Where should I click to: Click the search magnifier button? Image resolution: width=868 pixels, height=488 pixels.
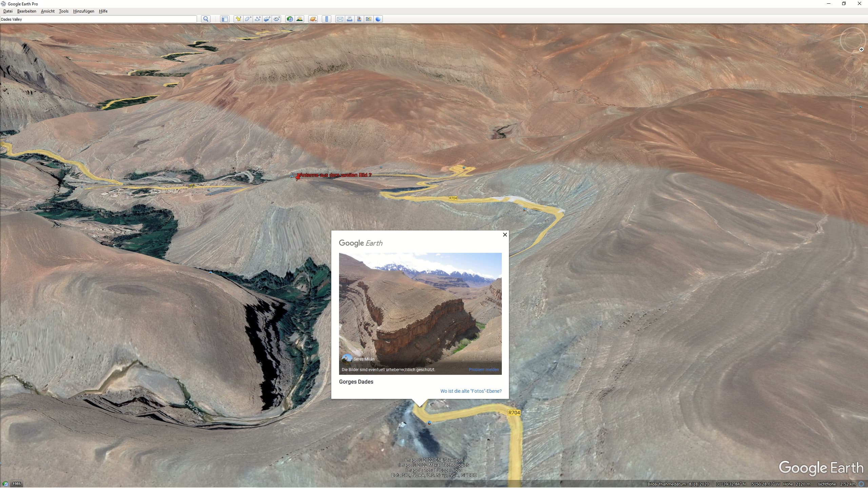pyautogui.click(x=206, y=19)
